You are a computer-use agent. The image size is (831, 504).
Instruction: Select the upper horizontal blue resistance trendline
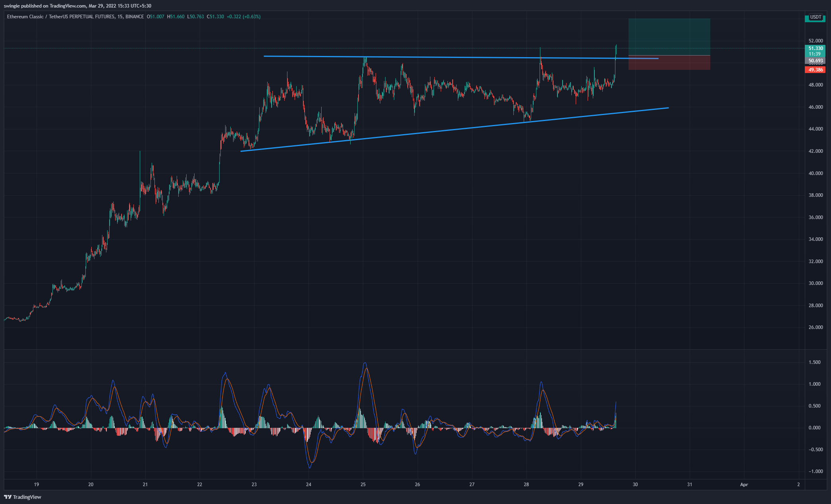click(461, 58)
